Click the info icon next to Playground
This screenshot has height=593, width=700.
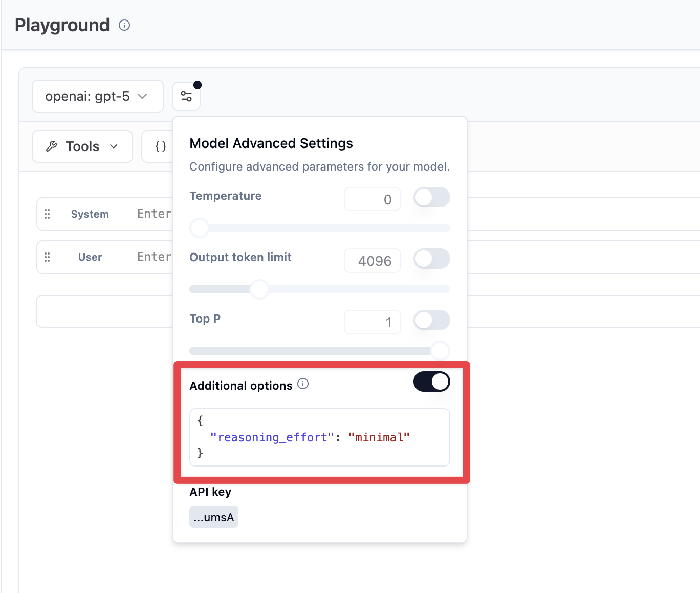pos(124,25)
